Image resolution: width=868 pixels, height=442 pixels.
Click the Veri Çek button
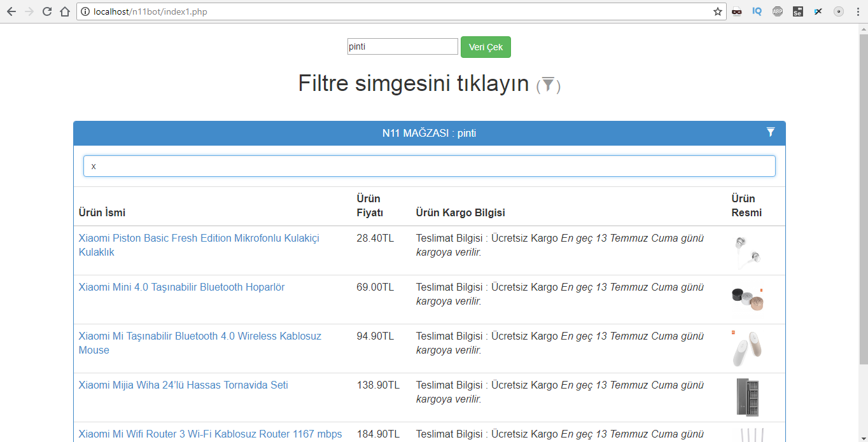[x=486, y=47]
